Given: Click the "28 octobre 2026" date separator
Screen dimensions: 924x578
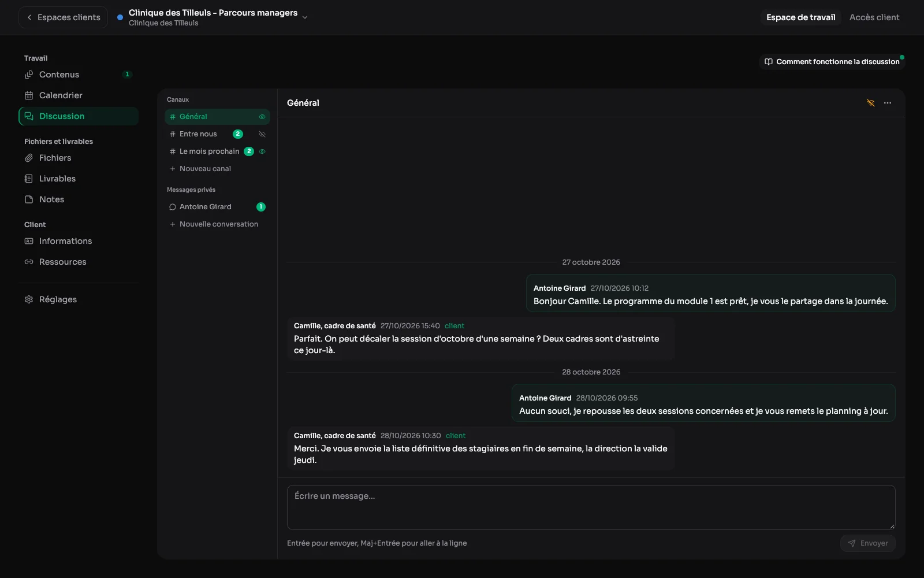Looking at the screenshot, I should pyautogui.click(x=591, y=372).
